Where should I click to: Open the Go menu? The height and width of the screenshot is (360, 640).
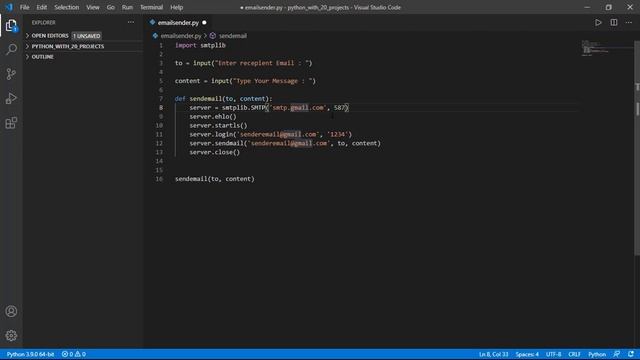111,7
